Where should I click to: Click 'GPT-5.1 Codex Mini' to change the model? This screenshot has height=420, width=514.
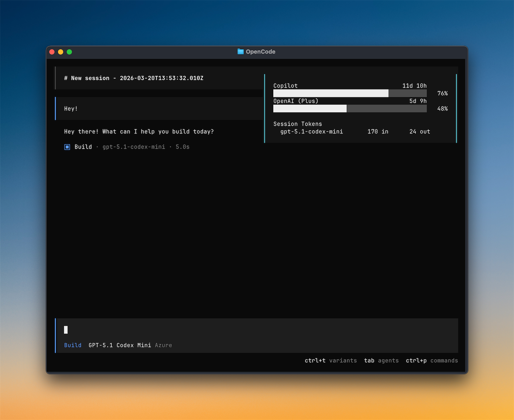click(x=120, y=345)
